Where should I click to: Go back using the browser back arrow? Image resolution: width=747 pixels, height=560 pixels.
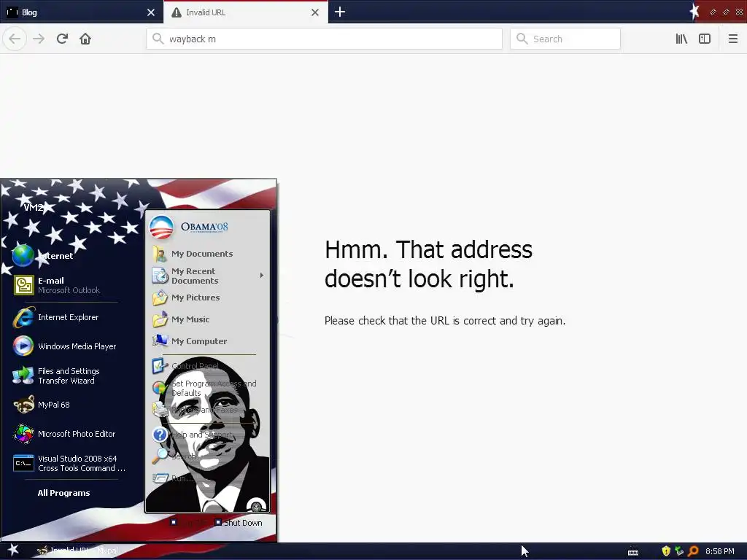tap(15, 39)
